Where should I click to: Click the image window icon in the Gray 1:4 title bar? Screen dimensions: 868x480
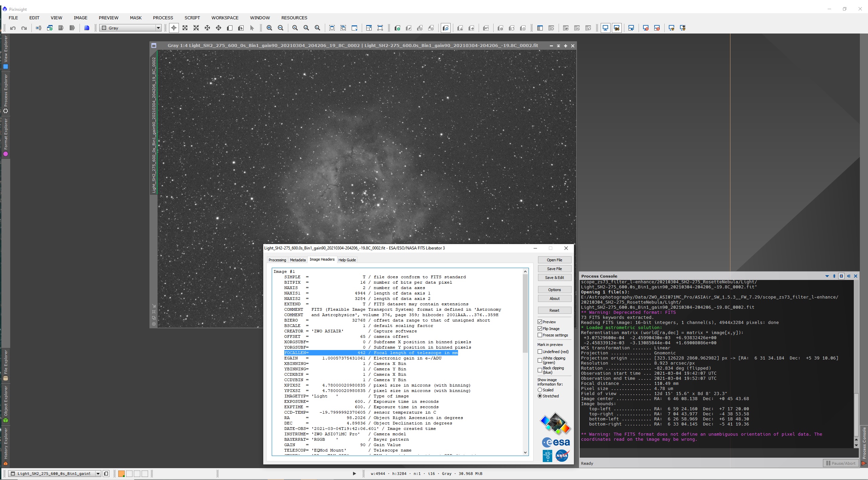coord(154,46)
